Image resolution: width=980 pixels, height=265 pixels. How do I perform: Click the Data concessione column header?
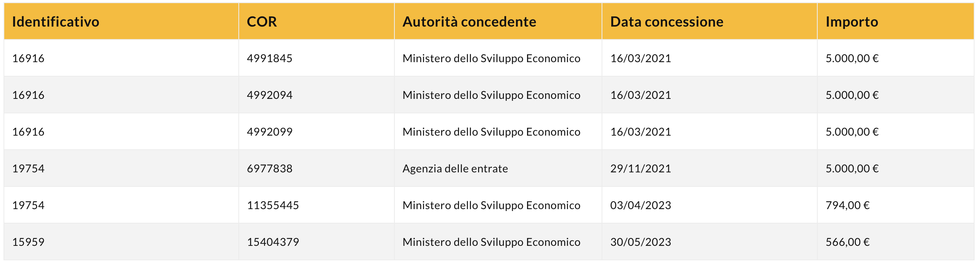[x=666, y=22]
